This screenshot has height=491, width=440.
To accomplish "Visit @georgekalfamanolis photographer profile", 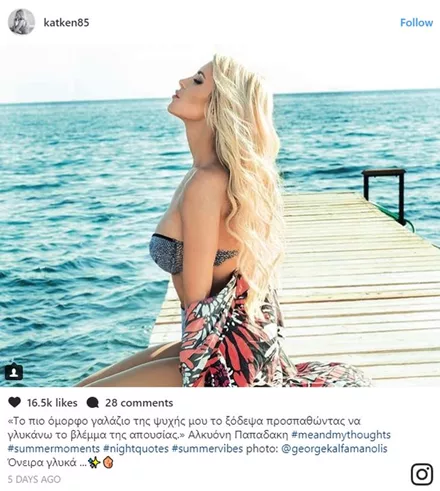I will [334, 449].
